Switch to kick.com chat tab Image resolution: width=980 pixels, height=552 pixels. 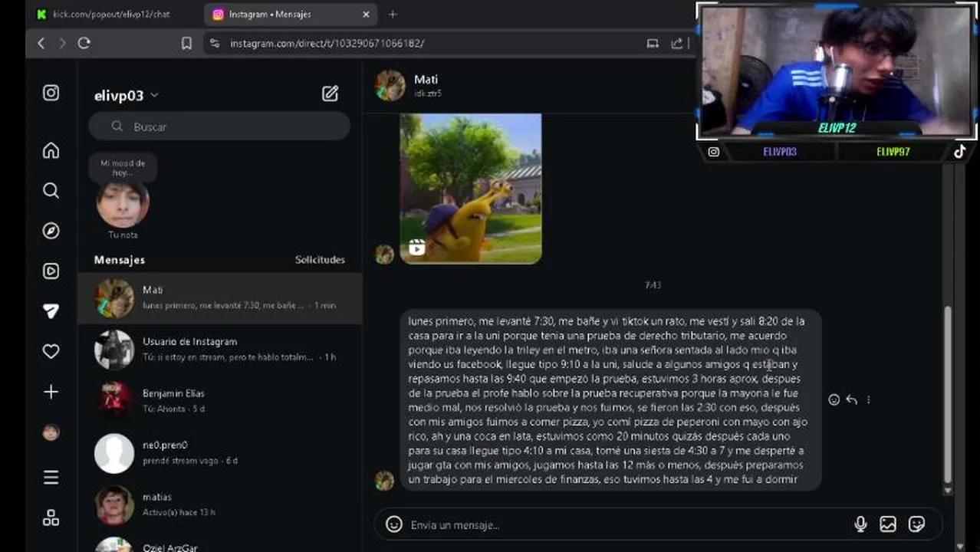[111, 14]
